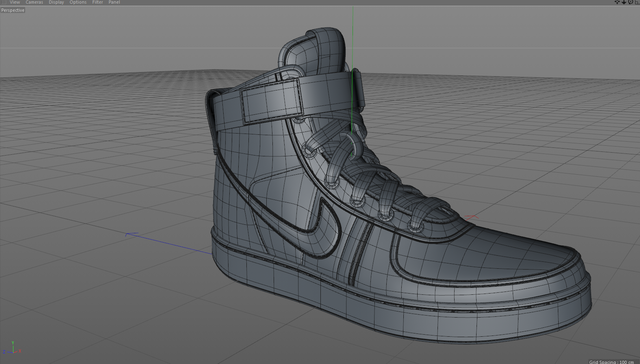Click the viewport zoom camera icon
This screenshot has height=364, width=640.
click(624, 2)
